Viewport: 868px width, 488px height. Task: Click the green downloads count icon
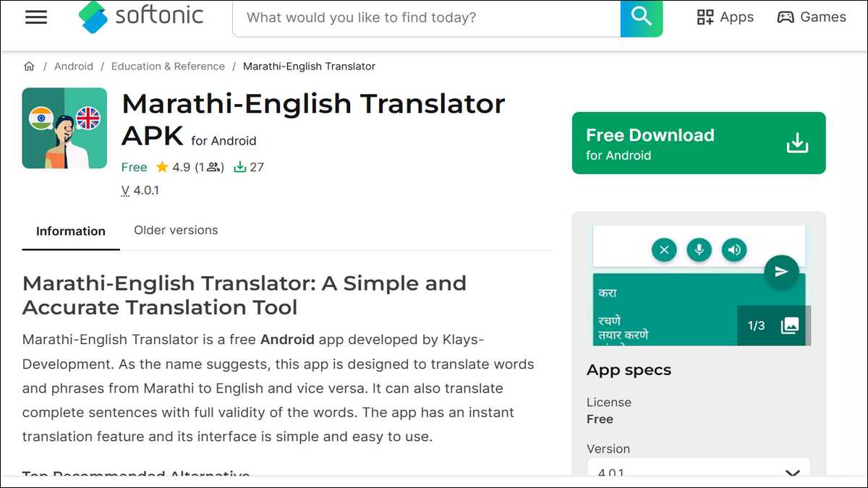tap(239, 167)
